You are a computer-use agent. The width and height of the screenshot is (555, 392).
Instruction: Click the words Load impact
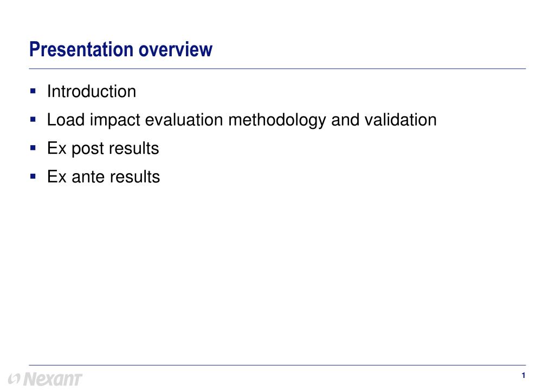click(93, 120)
